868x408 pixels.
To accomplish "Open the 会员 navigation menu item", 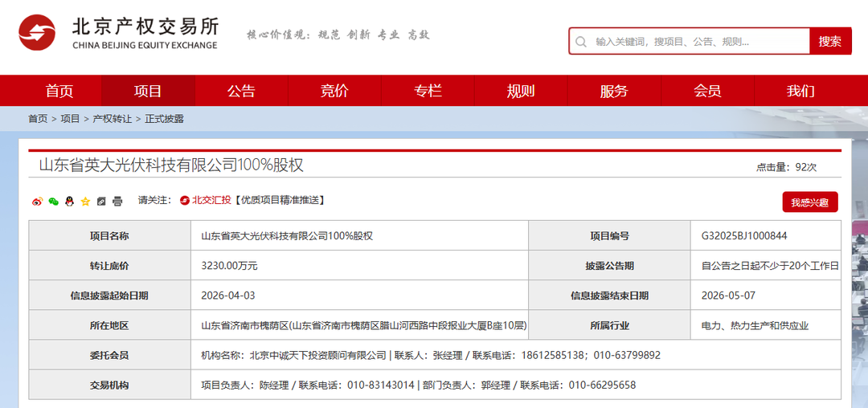I will point(707,91).
